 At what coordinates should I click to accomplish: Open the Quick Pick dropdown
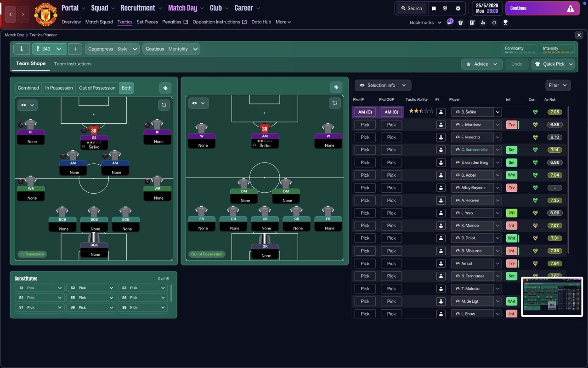[553, 64]
